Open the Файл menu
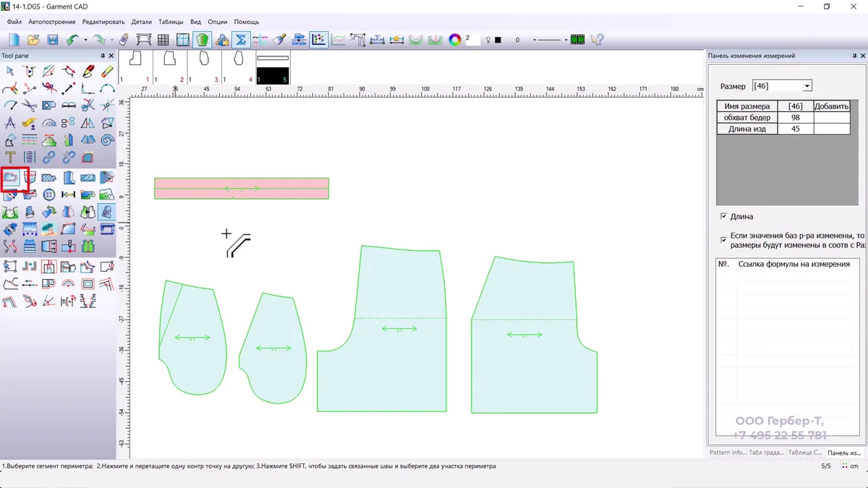The image size is (868, 488). [x=14, y=22]
